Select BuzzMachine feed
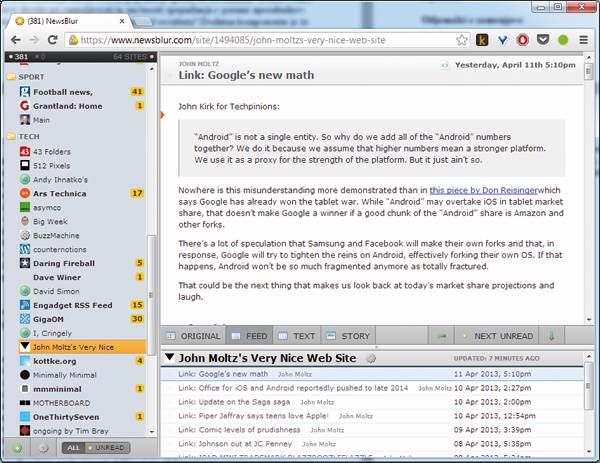This screenshot has width=600, height=463. (x=82, y=235)
